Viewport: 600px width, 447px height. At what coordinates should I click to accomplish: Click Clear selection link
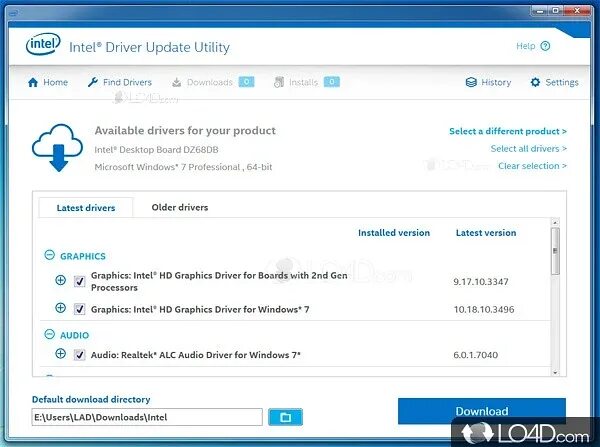tap(532, 166)
